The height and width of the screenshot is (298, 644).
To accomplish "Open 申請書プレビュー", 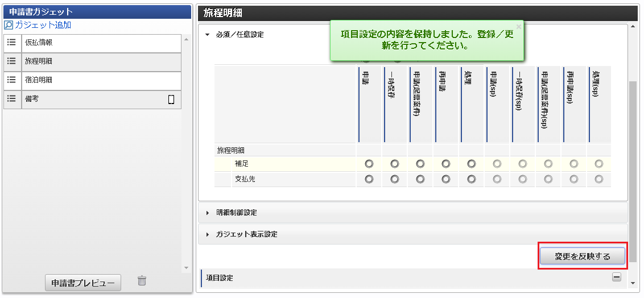I will [83, 283].
